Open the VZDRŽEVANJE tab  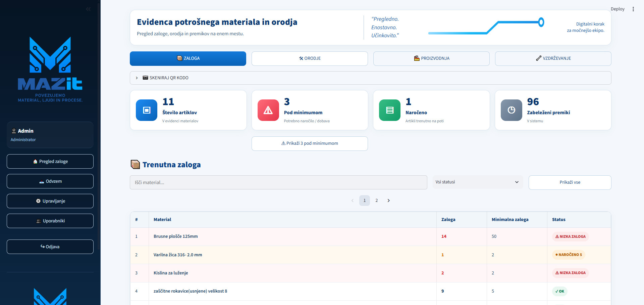(x=553, y=58)
